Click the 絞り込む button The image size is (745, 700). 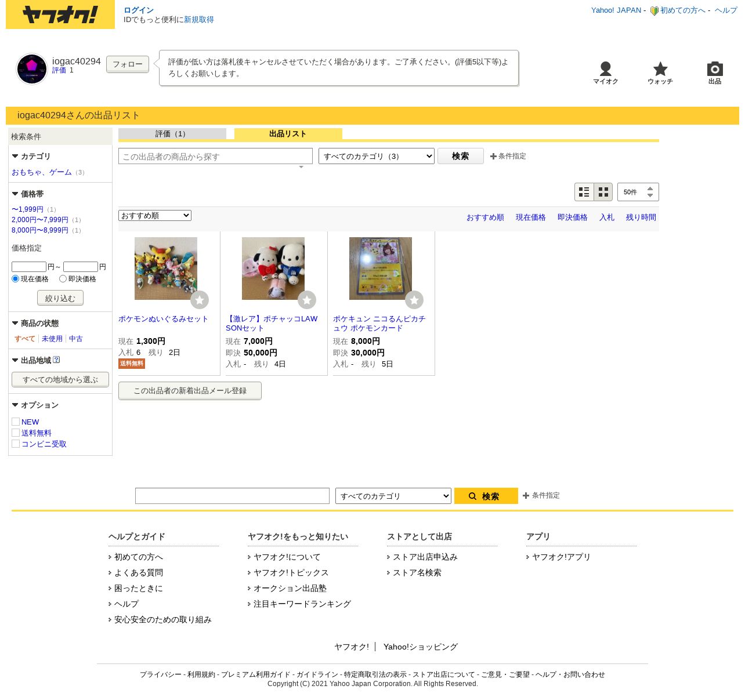[60, 298]
